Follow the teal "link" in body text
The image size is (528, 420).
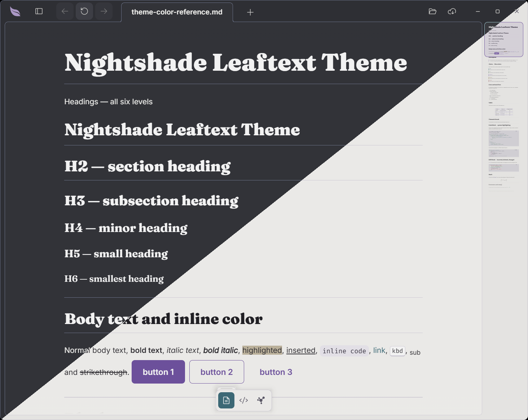pyautogui.click(x=379, y=350)
